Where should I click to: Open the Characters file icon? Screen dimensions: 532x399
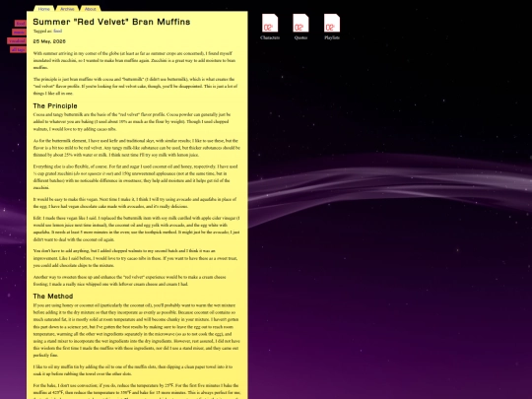coord(270,23)
